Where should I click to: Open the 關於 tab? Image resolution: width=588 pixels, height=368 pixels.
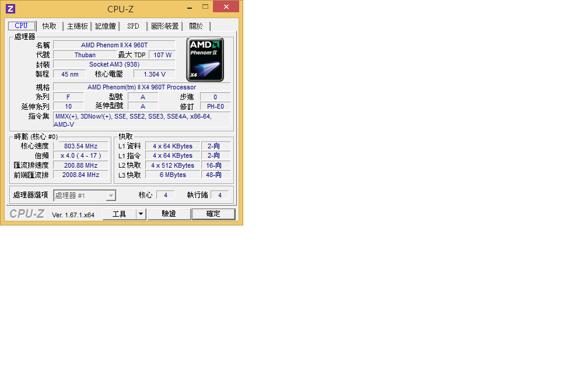(x=196, y=26)
